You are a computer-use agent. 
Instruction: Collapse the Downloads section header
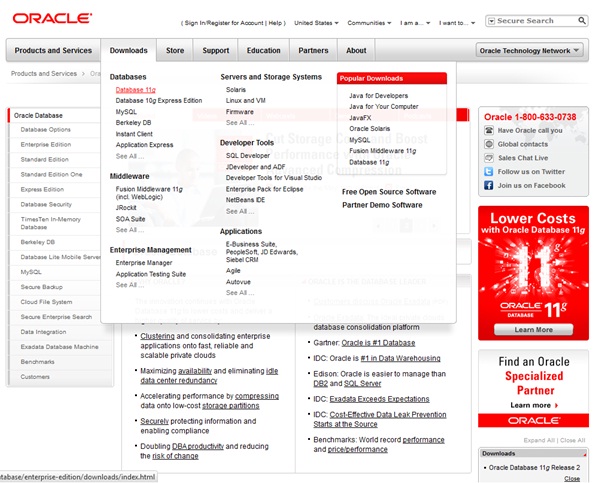533,453
